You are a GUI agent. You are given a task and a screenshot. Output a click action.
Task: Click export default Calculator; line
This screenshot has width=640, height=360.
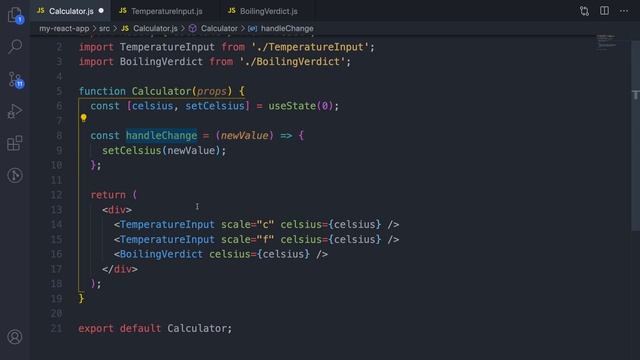pyautogui.click(x=155, y=328)
